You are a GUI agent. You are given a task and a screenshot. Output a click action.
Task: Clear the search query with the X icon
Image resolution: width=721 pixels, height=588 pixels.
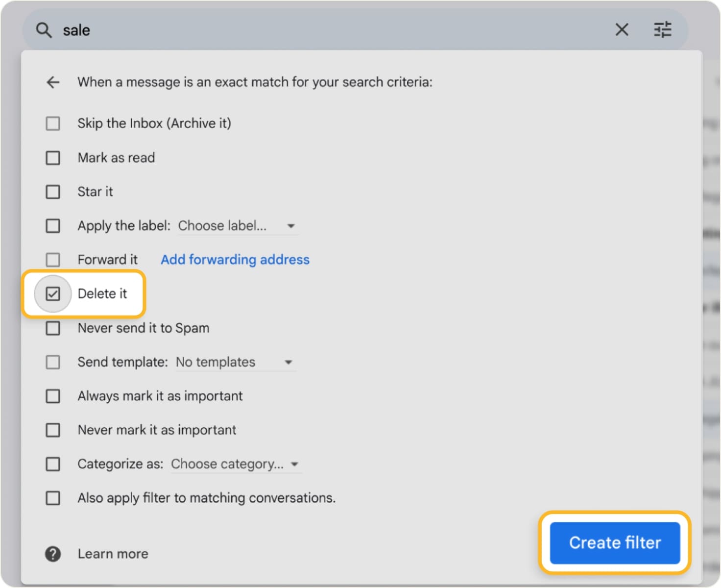(622, 30)
